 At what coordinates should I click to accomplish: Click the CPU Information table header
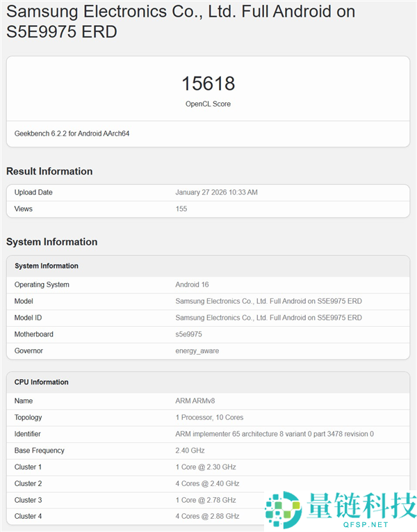[42, 382]
